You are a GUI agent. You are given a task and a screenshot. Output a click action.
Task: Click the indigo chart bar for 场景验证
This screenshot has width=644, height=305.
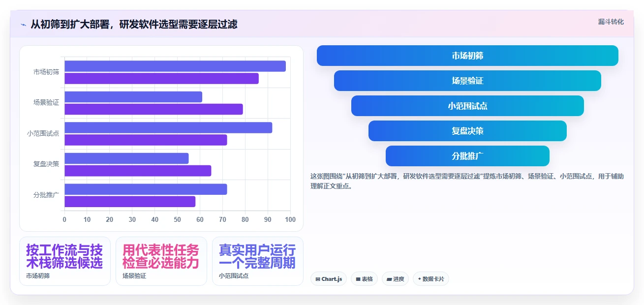click(x=133, y=97)
